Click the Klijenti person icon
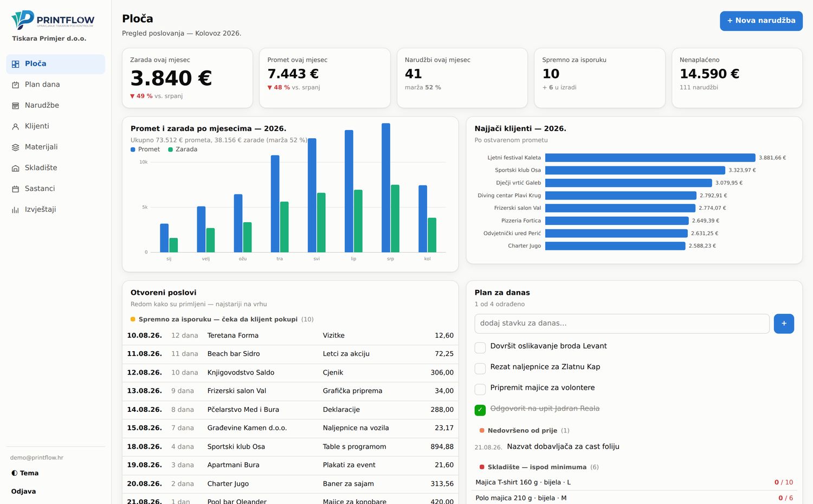The image size is (813, 504). (x=15, y=126)
